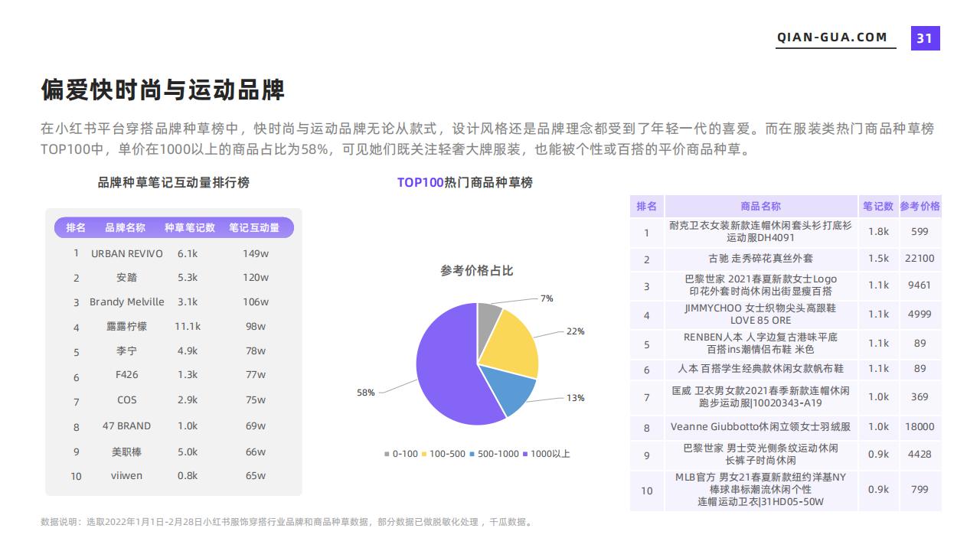Click the heading TOP100热门商品种草榜

[x=465, y=183]
